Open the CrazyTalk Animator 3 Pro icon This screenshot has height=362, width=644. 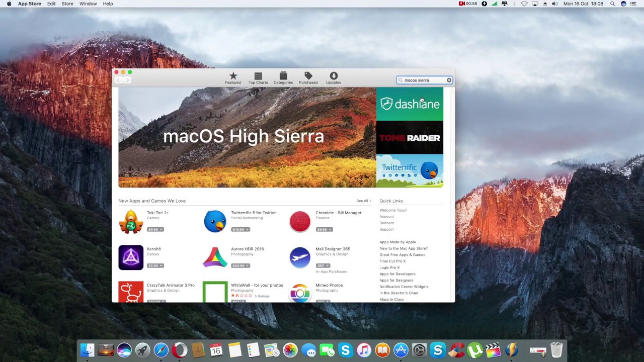click(x=131, y=292)
